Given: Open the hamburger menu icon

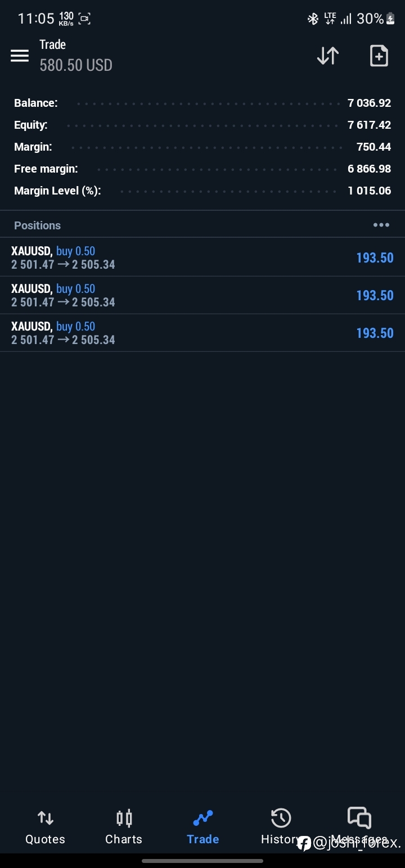Looking at the screenshot, I should pyautogui.click(x=20, y=56).
